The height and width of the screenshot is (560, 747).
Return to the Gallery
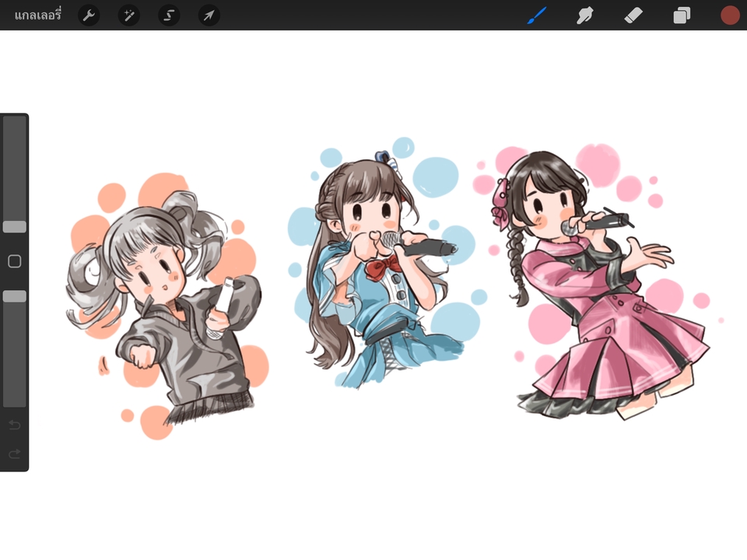tap(39, 15)
